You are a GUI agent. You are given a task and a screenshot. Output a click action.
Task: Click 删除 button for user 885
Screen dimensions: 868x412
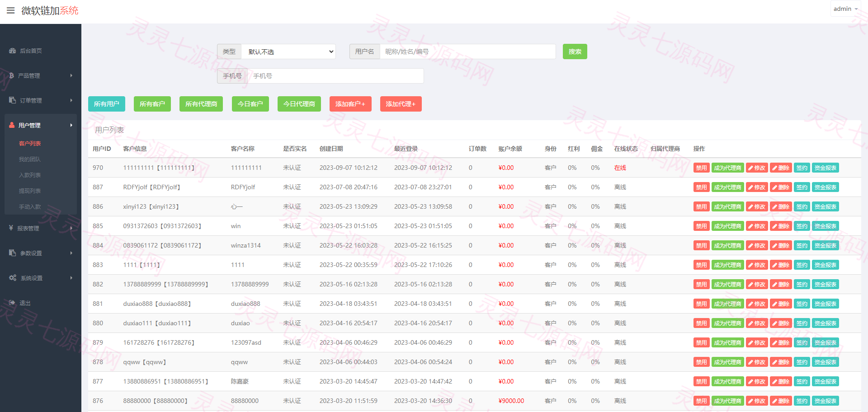pyautogui.click(x=781, y=226)
